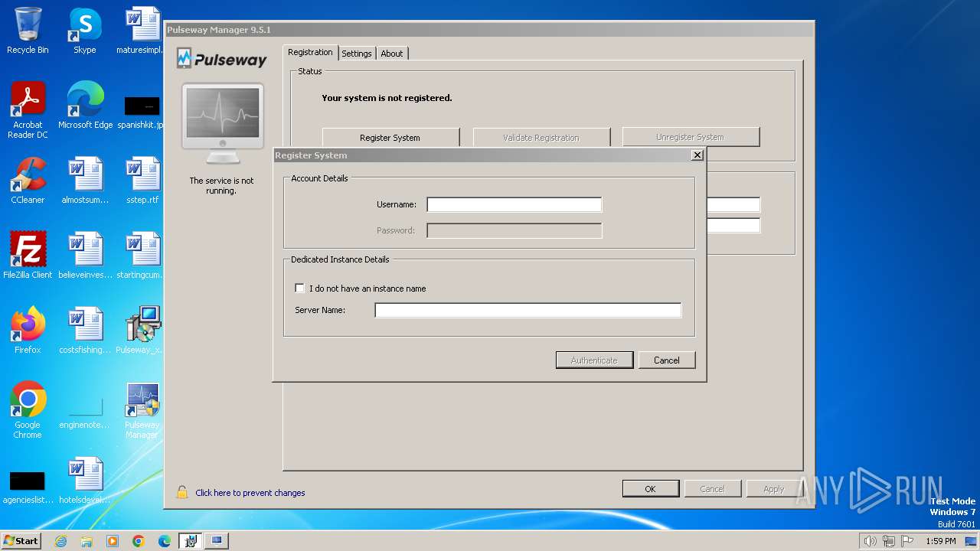The height and width of the screenshot is (551, 980).
Task: Click the volume tray icon
Action: pyautogui.click(x=870, y=541)
